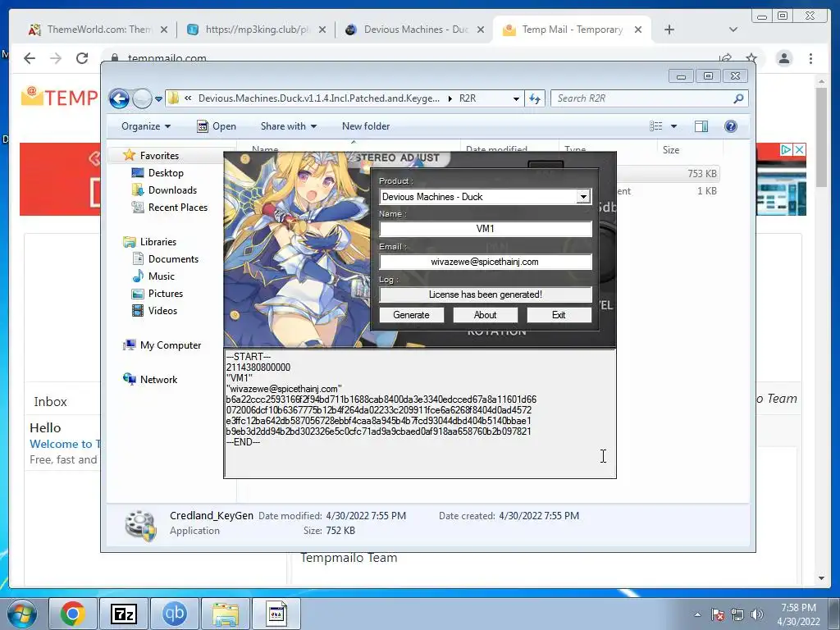Toggle the preview pane icon

coord(701,126)
